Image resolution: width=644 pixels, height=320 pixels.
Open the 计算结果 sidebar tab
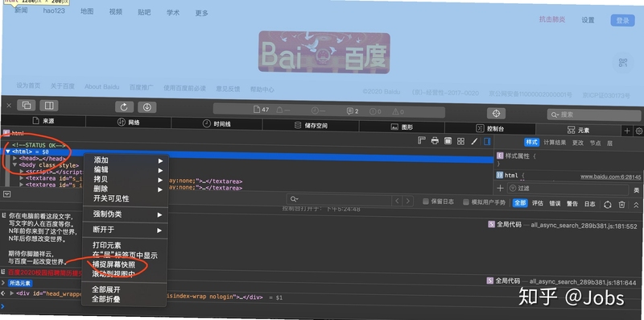pyautogui.click(x=555, y=143)
